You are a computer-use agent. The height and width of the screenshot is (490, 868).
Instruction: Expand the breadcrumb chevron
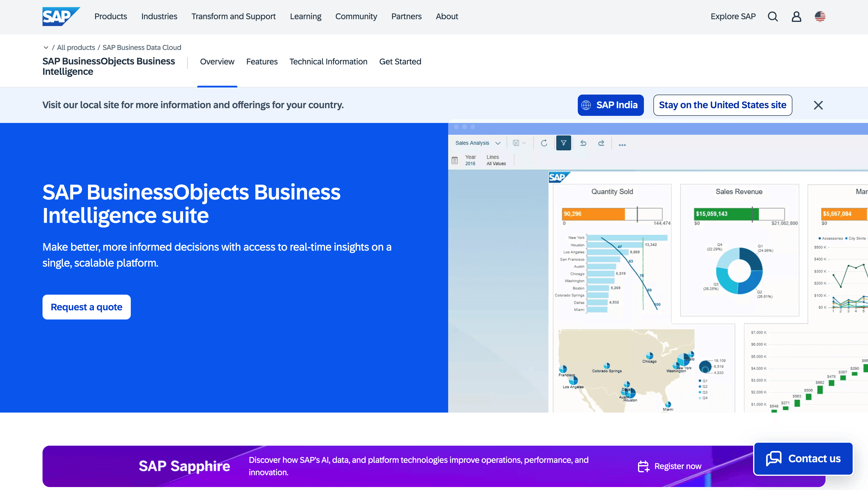click(46, 47)
